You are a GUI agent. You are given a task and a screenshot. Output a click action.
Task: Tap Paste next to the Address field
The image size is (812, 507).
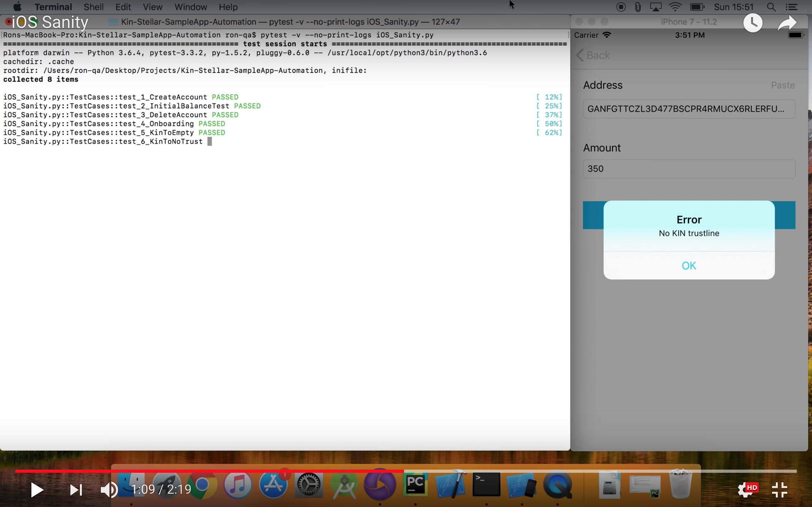click(x=783, y=85)
